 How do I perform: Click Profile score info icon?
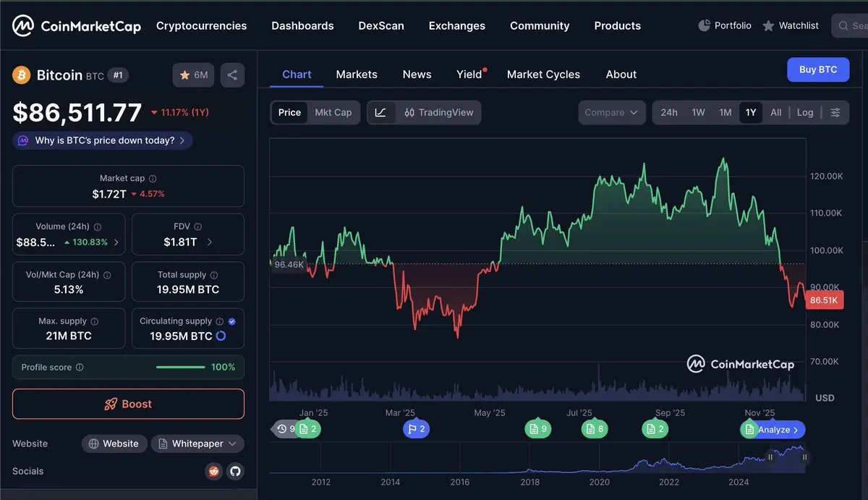(x=80, y=368)
